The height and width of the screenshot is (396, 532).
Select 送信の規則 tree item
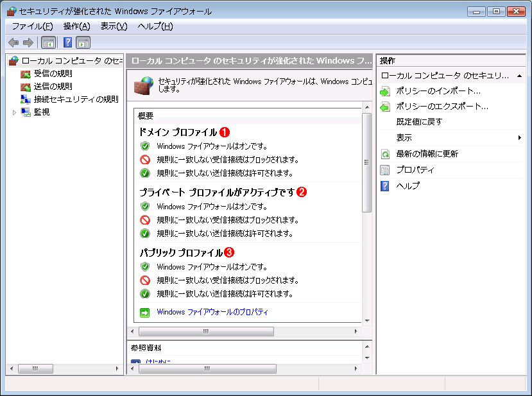point(53,87)
